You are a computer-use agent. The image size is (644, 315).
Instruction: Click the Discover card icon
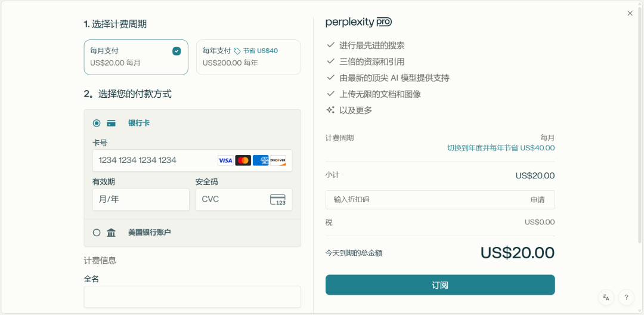point(278,160)
